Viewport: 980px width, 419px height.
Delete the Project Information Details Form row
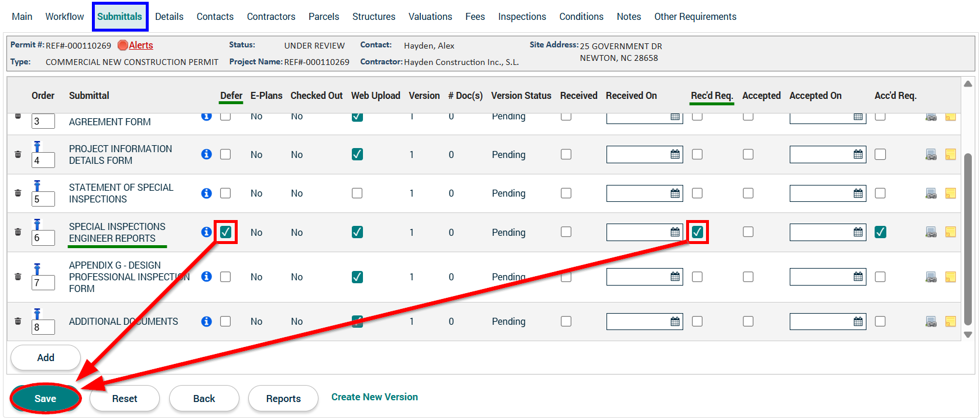click(18, 154)
